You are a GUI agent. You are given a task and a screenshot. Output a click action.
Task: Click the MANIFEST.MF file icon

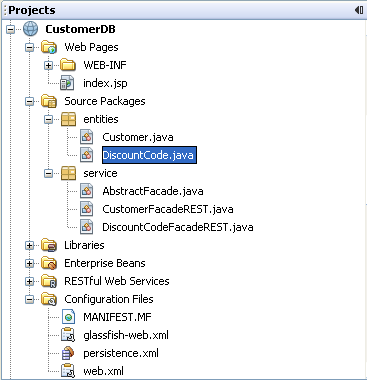(x=68, y=317)
